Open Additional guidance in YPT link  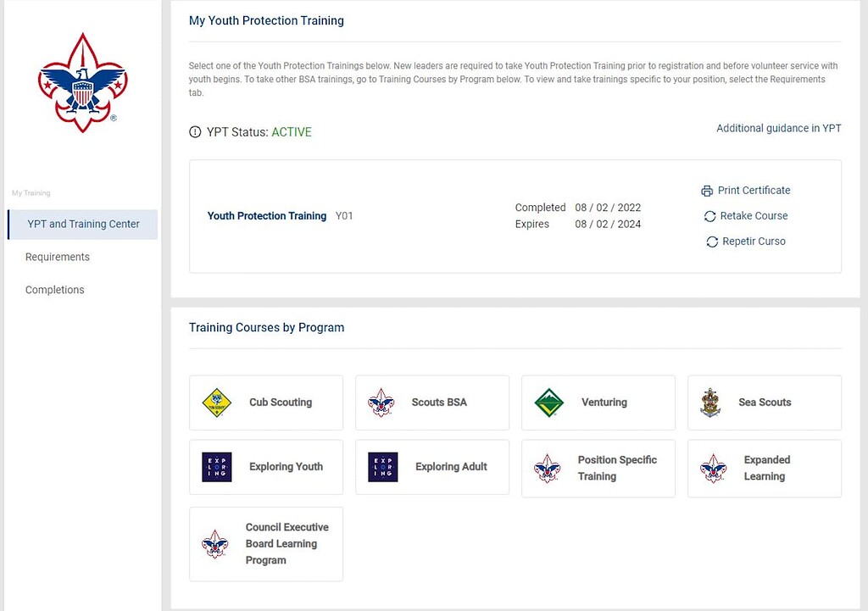778,128
